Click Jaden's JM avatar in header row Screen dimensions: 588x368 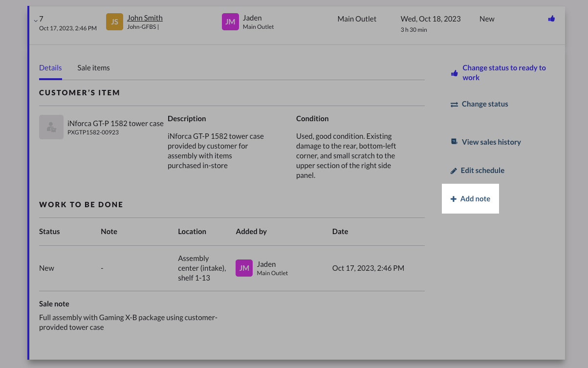click(230, 22)
